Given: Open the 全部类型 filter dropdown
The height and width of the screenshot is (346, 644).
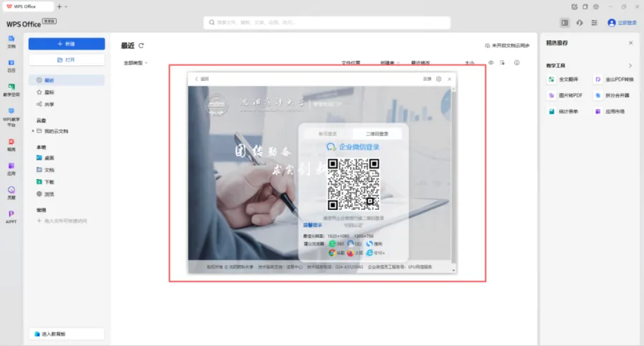Looking at the screenshot, I should 136,63.
